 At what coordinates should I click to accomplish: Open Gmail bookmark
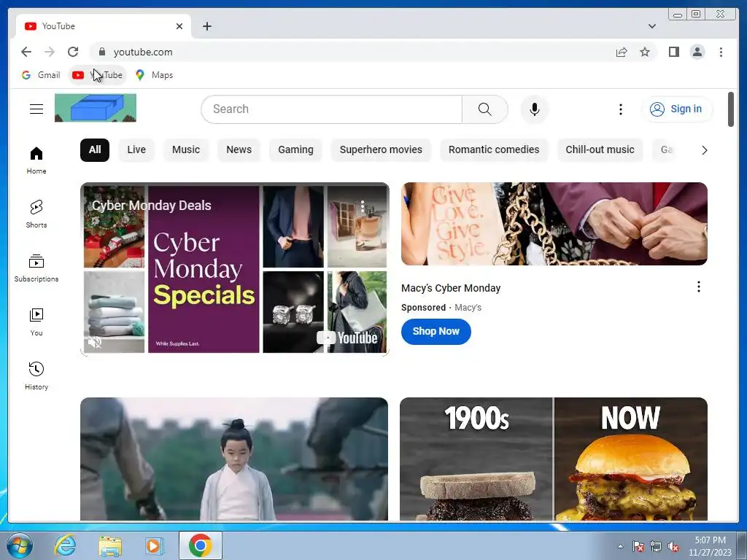click(x=41, y=75)
